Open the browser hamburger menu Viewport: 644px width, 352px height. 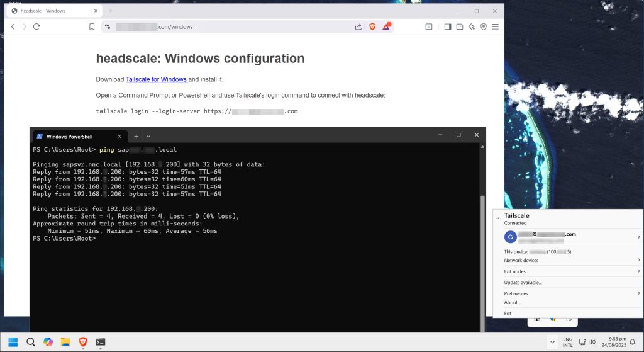[x=496, y=26]
